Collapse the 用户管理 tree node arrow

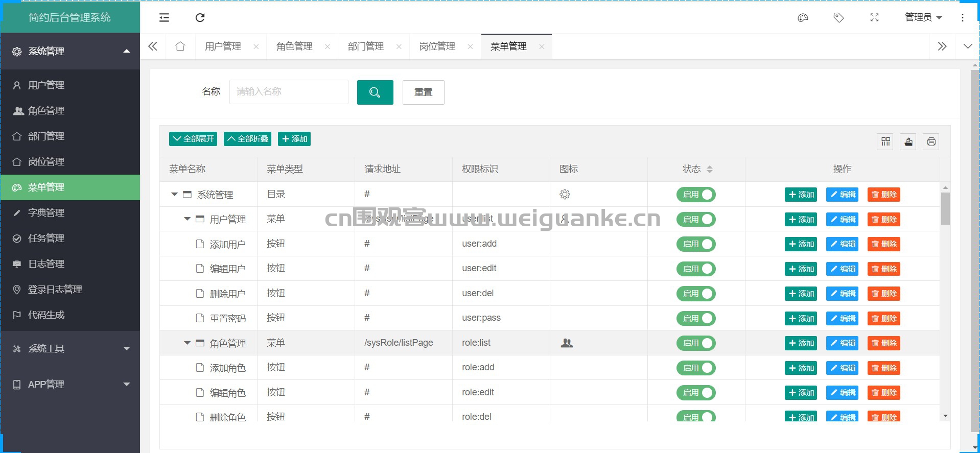click(x=187, y=219)
